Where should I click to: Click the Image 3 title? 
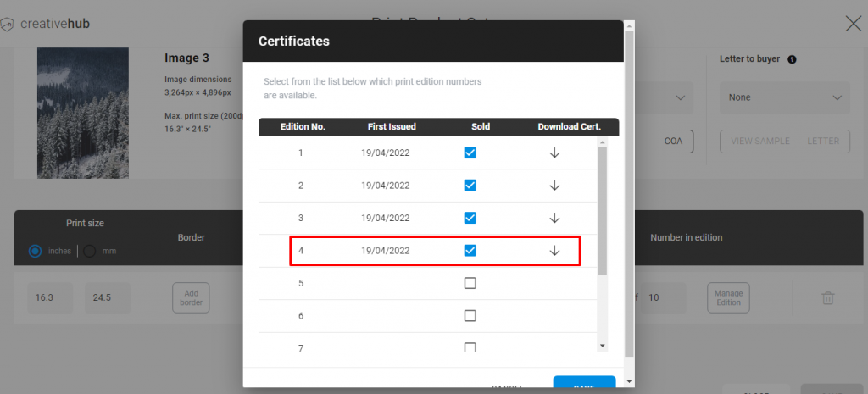pos(186,58)
